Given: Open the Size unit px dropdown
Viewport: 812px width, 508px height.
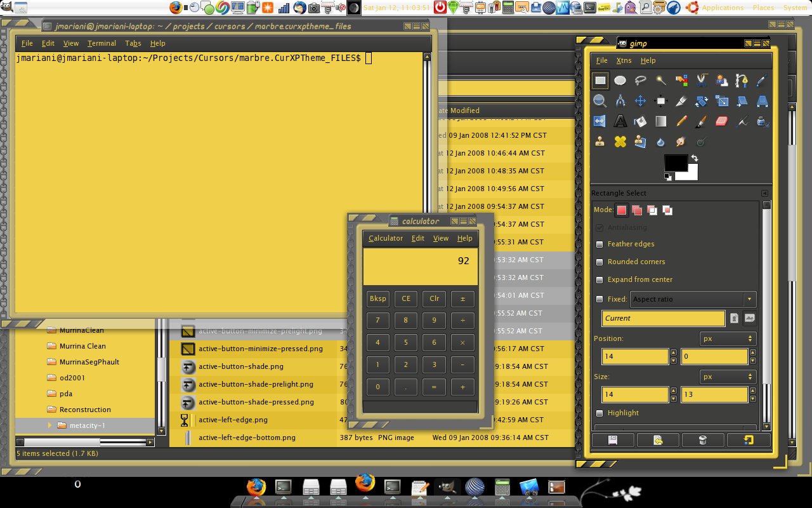Looking at the screenshot, I should 728,377.
